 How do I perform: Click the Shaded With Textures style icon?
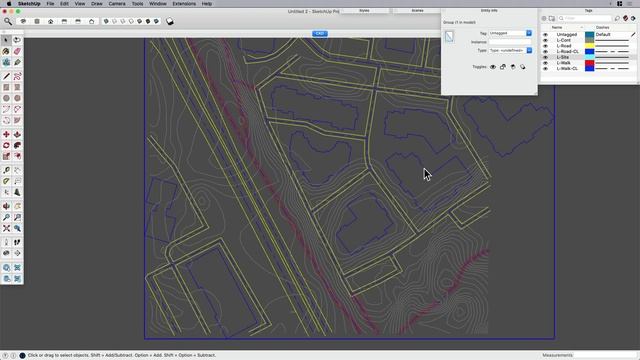(x=148, y=21)
